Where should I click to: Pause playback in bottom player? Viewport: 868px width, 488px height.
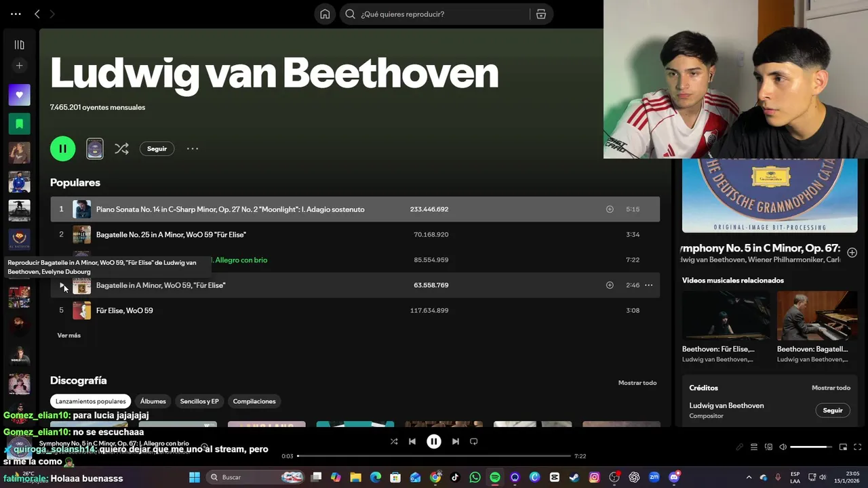tap(434, 441)
